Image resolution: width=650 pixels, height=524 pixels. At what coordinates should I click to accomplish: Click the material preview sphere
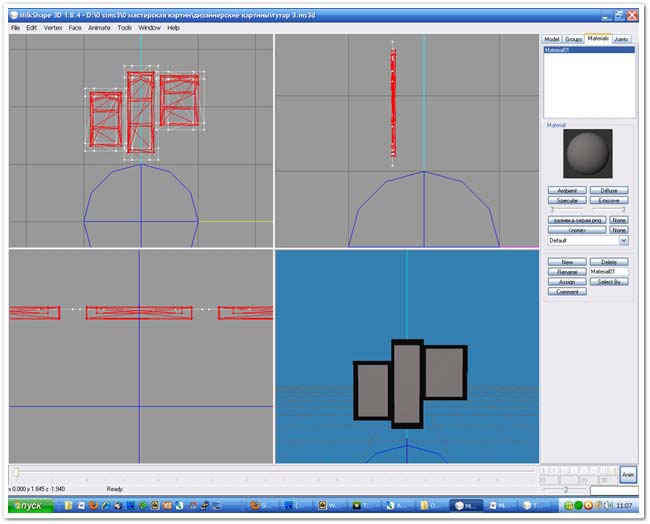588,153
